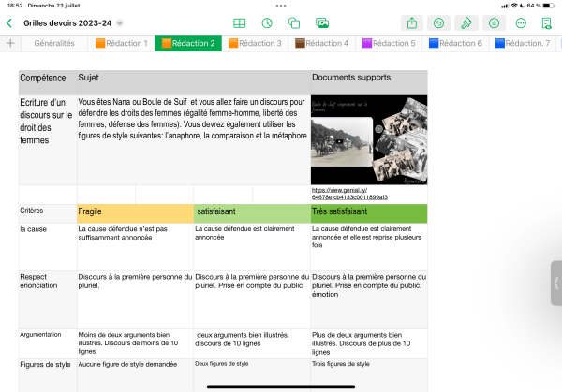
Task: Open the Format paintbrush panel
Action: (x=466, y=22)
